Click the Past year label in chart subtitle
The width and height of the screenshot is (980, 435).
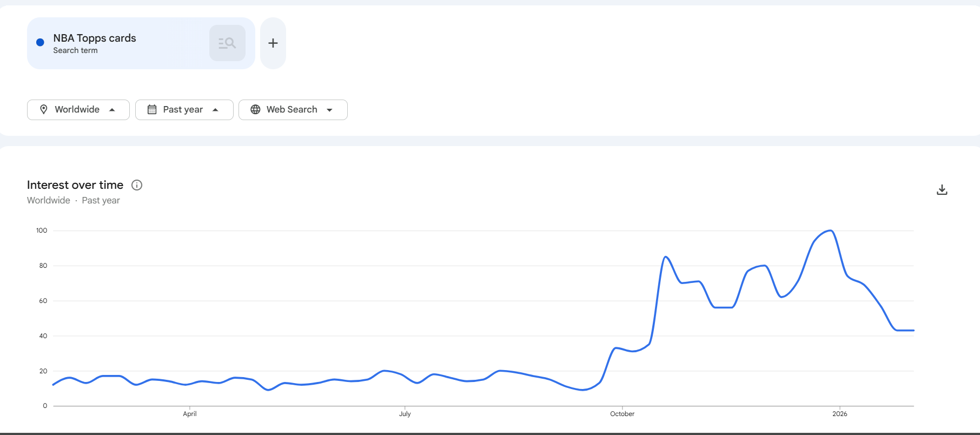point(101,200)
